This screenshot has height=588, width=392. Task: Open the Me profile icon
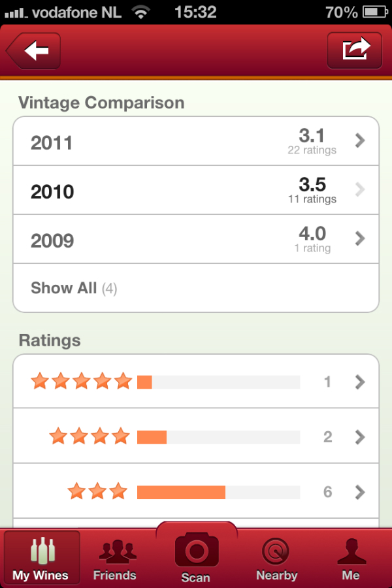(350, 551)
